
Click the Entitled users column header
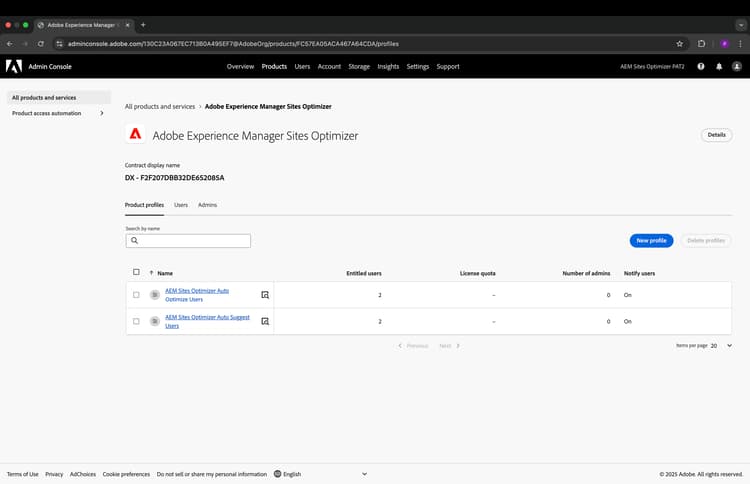click(x=364, y=274)
